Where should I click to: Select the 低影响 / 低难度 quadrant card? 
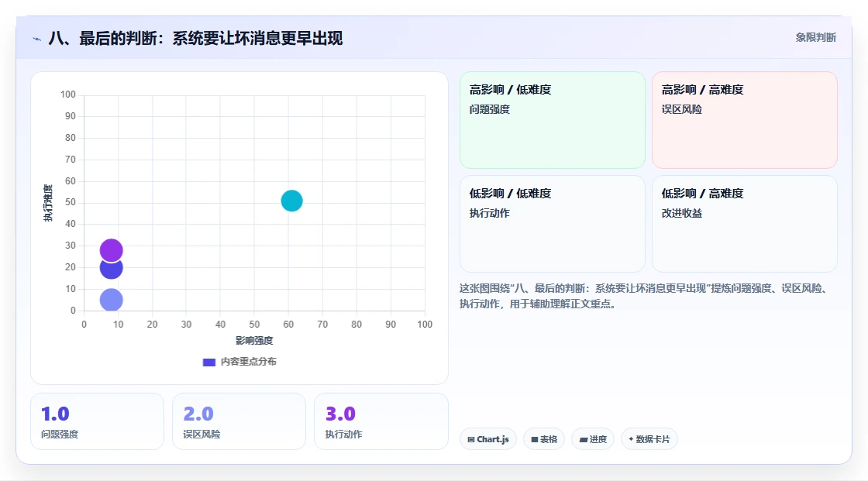click(553, 224)
